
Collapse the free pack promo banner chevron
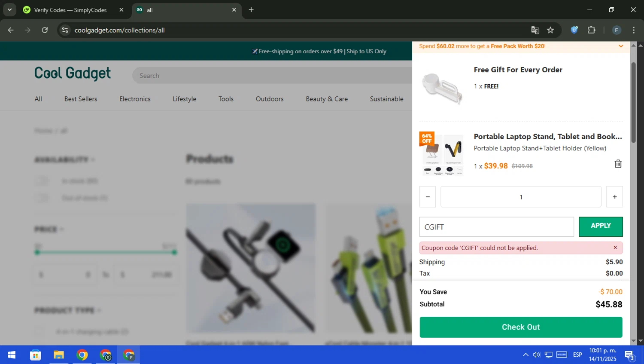[x=621, y=46]
